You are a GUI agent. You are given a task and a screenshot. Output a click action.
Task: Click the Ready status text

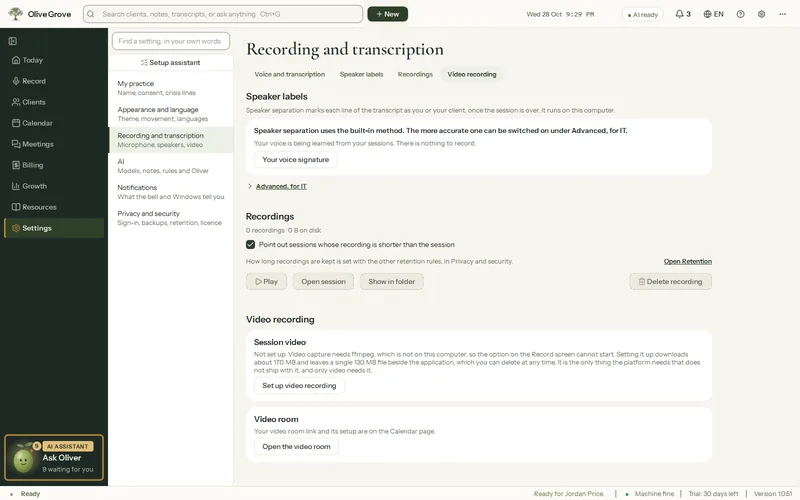(x=30, y=493)
